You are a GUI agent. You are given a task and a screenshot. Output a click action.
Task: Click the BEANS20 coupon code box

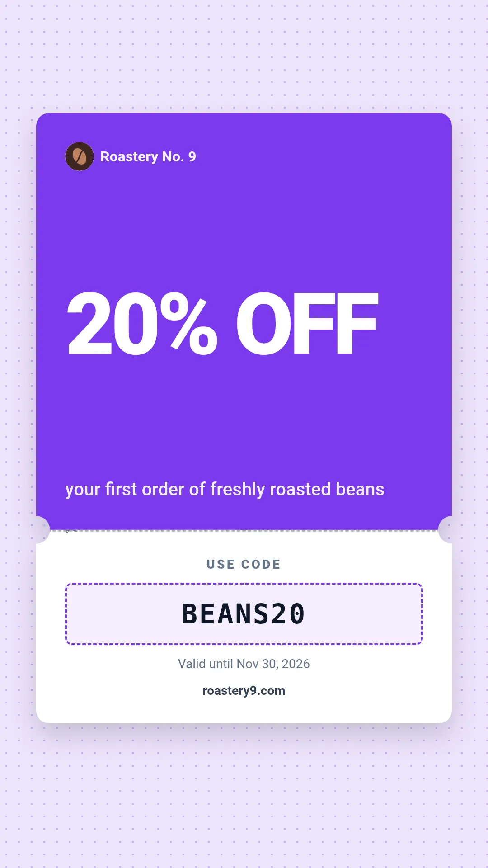244,614
